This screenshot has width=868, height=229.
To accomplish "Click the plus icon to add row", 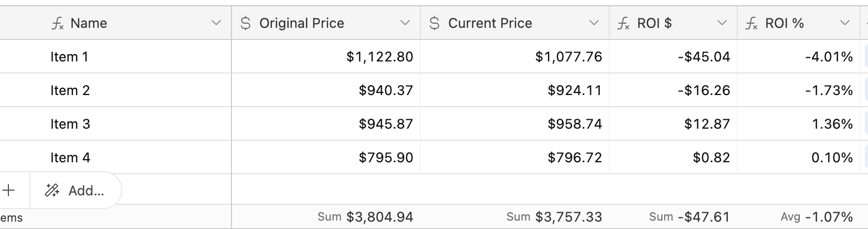I will [x=8, y=190].
